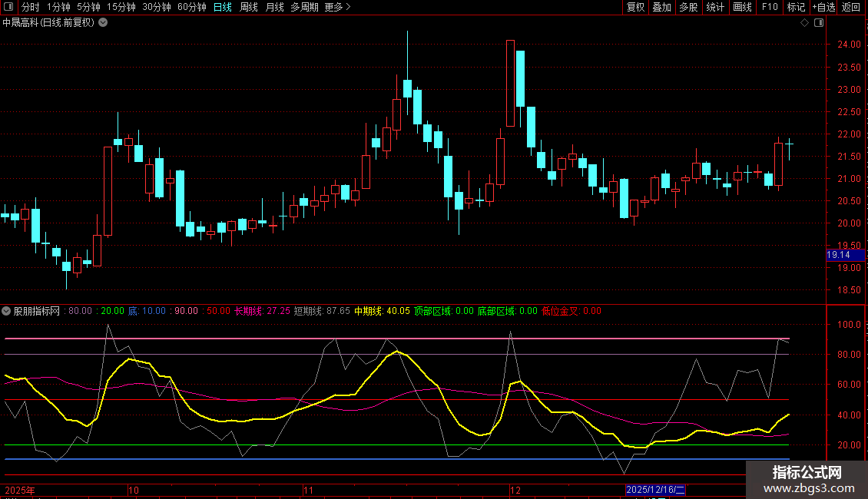Open indicator dropdown beside 股朋指标网

click(6, 311)
